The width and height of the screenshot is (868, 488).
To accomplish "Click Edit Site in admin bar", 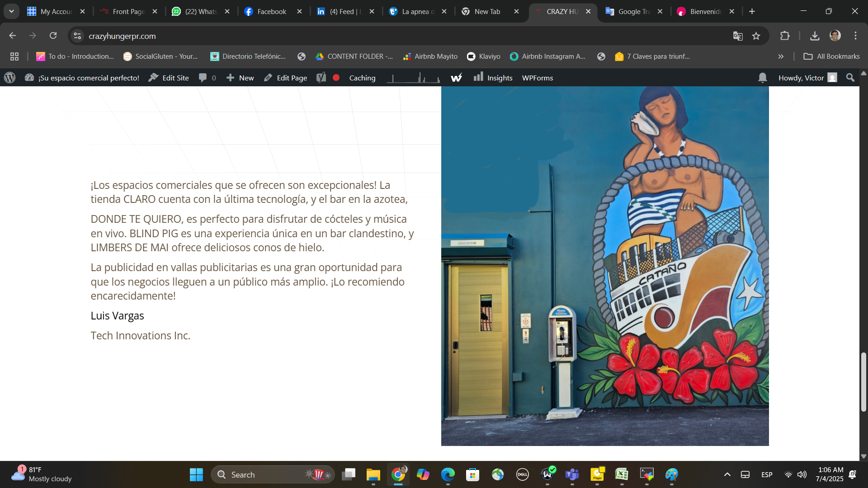I will tap(169, 78).
